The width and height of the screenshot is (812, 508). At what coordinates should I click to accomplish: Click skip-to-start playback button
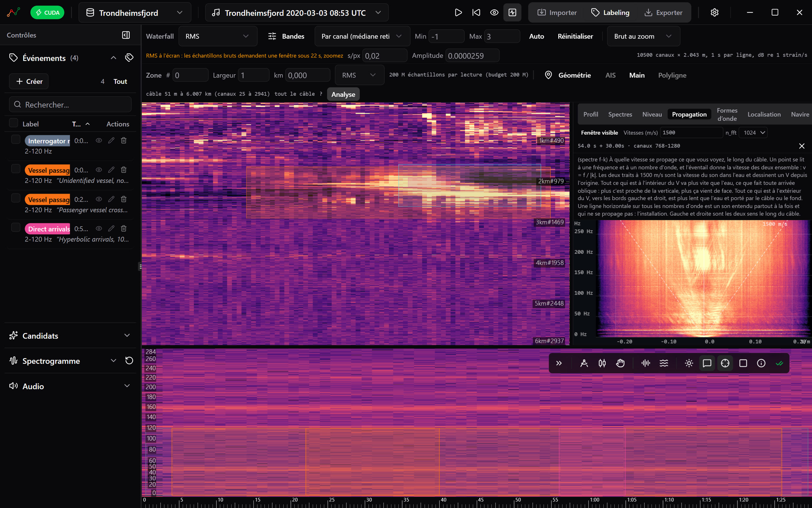coord(476,13)
